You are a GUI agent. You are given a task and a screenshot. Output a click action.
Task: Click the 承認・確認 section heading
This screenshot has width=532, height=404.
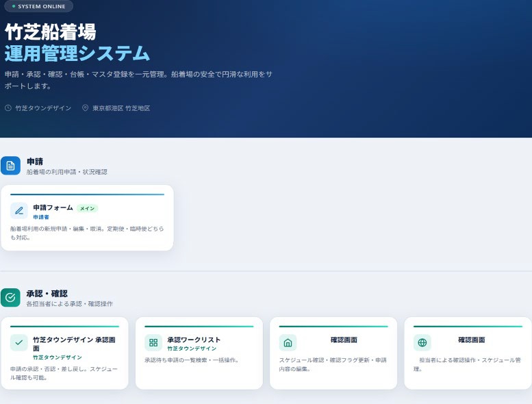tap(47, 294)
